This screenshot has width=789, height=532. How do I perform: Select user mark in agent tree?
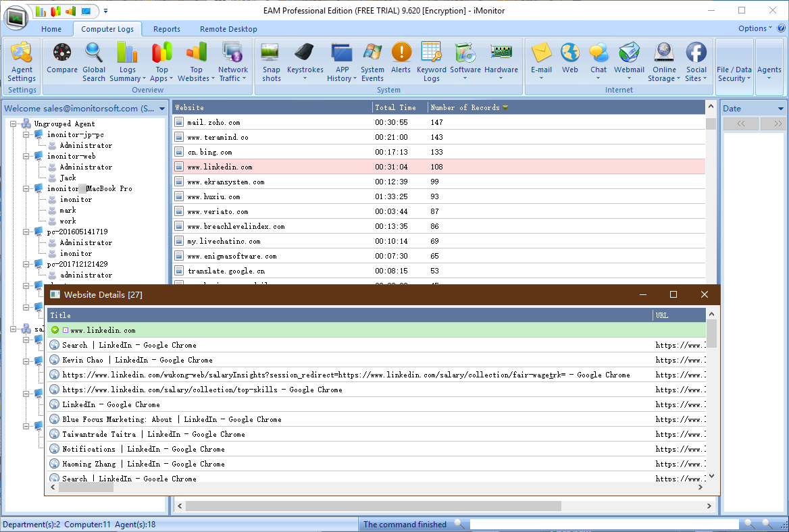coord(68,210)
